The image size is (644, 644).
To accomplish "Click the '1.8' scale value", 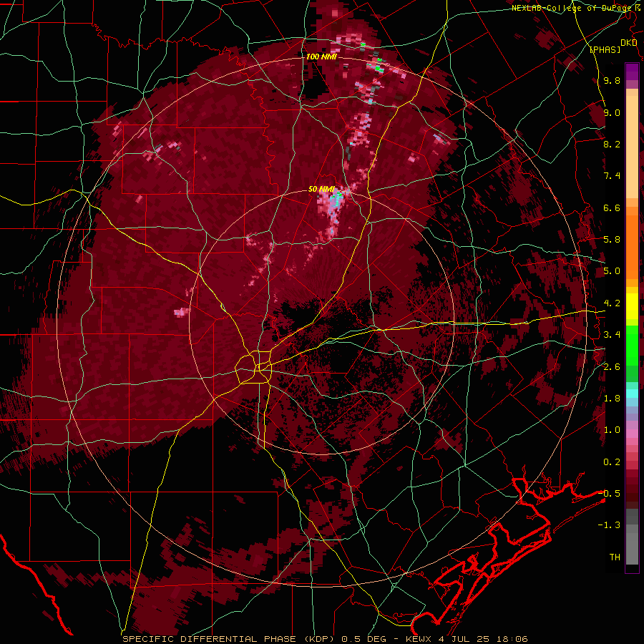I will point(612,399).
